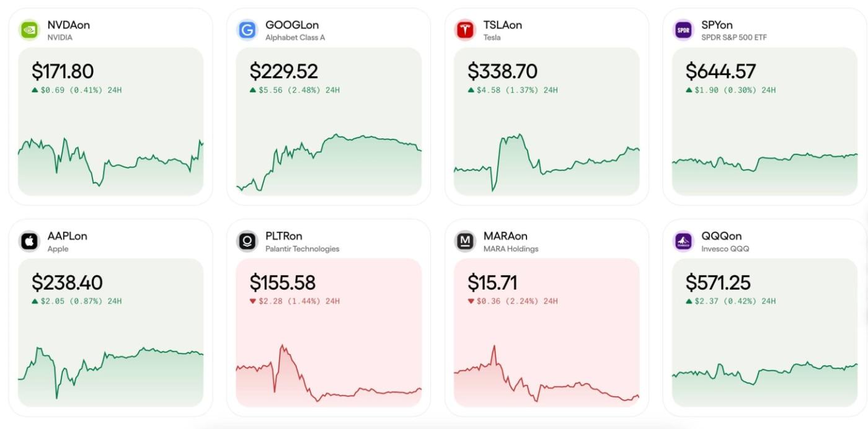Click the Invesco QQQ logo icon

(683, 241)
